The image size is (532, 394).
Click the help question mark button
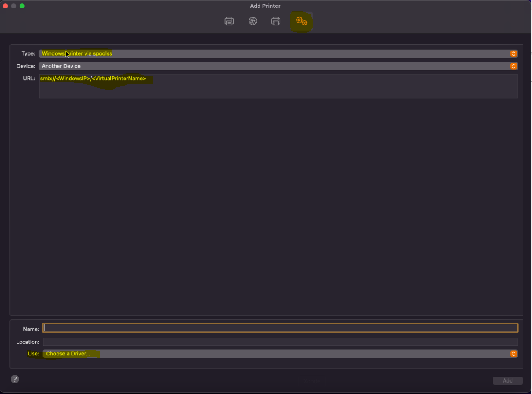pyautogui.click(x=15, y=379)
